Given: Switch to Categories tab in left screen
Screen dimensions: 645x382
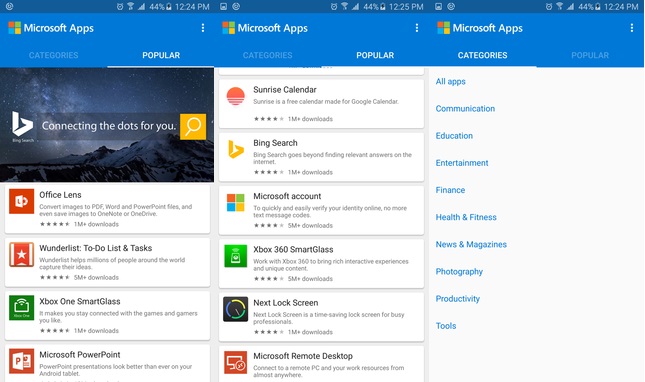Looking at the screenshot, I should coord(53,55).
